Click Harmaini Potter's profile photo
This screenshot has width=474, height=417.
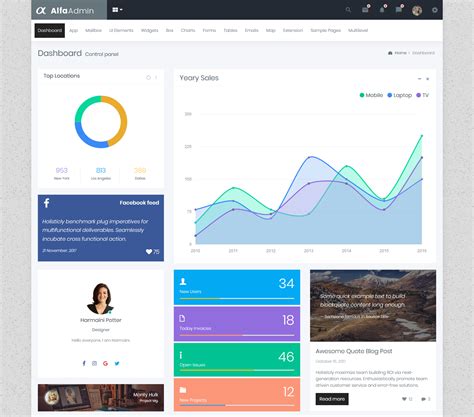pyautogui.click(x=101, y=299)
